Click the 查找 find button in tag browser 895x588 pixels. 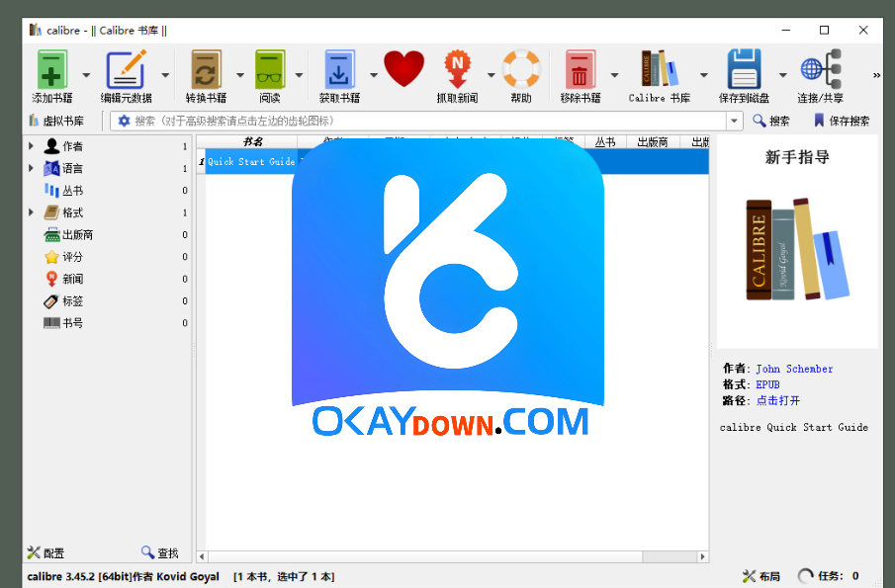click(160, 552)
